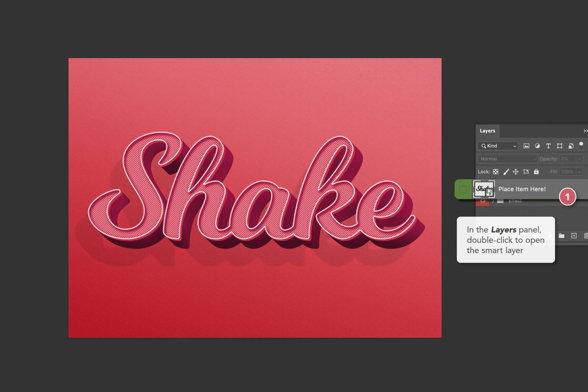The width and height of the screenshot is (588, 392).
Task: Click the lock all padlock icon
Action: (536, 172)
